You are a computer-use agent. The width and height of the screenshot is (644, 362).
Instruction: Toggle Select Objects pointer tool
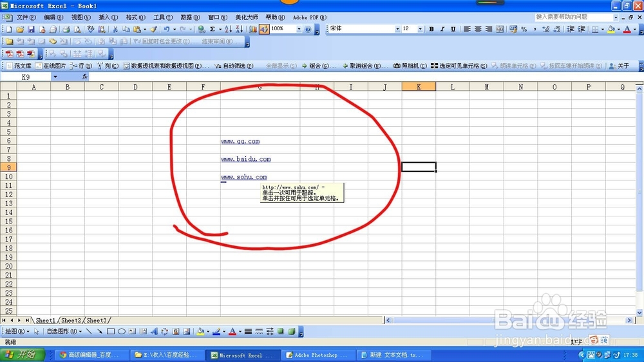[x=37, y=332]
